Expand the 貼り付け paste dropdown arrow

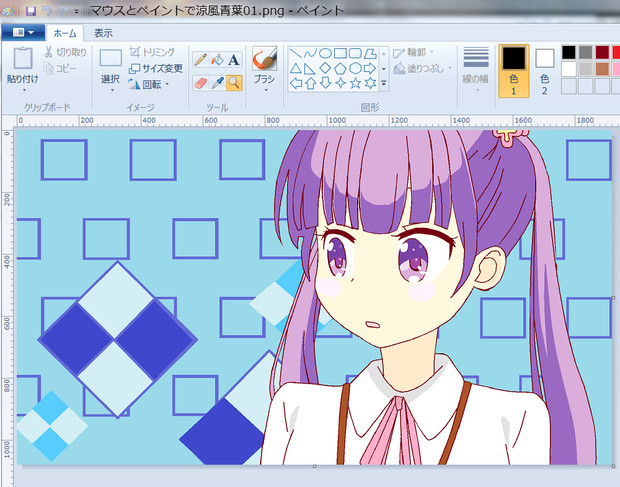[x=23, y=91]
